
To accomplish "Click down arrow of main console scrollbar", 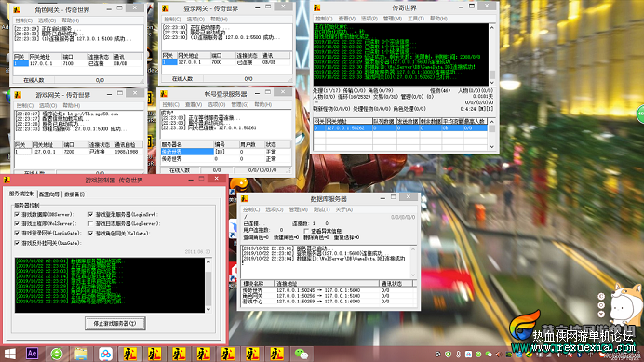I will click(x=492, y=82).
